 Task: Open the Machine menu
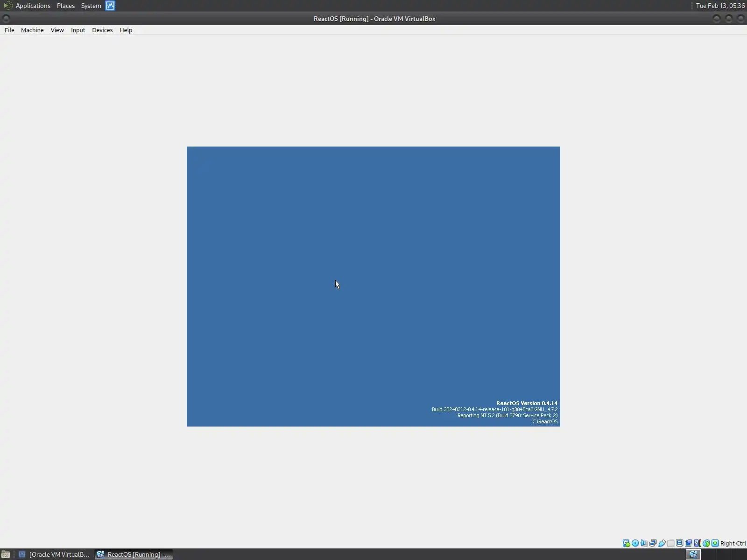(32, 30)
